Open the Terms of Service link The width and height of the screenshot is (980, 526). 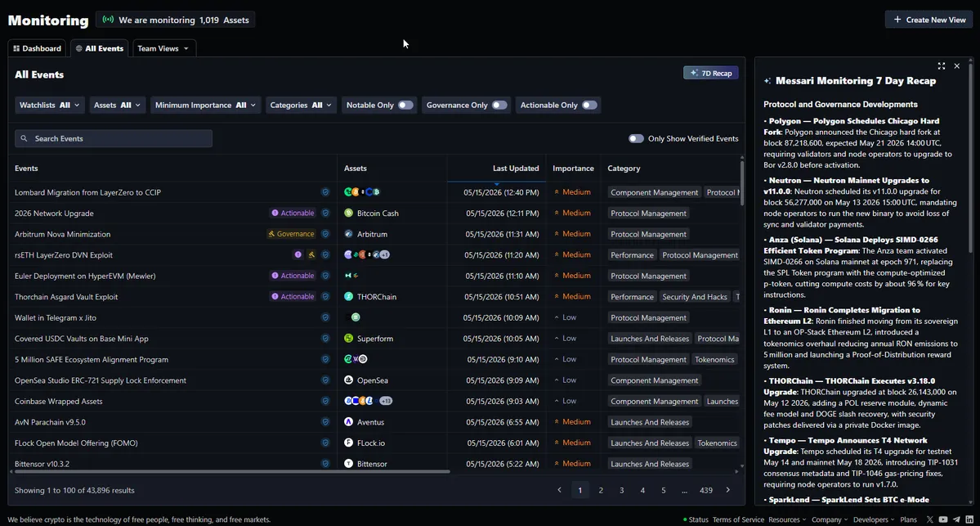(x=738, y=519)
